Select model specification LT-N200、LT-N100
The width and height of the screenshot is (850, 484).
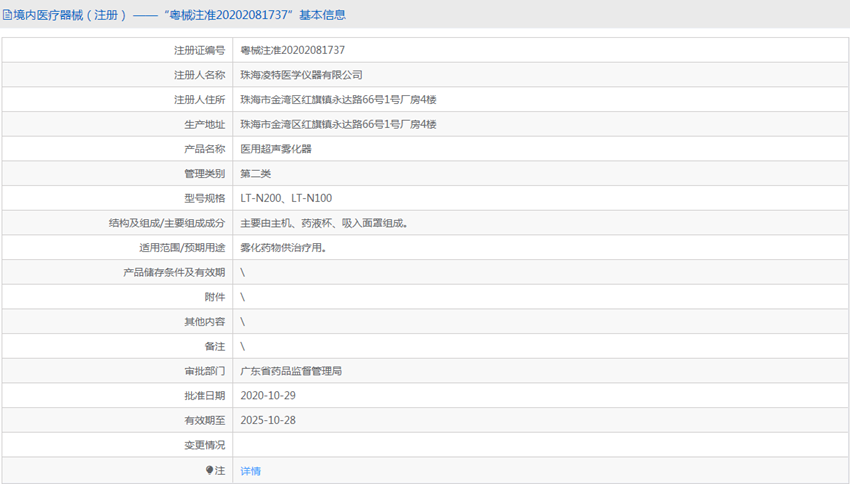click(286, 198)
